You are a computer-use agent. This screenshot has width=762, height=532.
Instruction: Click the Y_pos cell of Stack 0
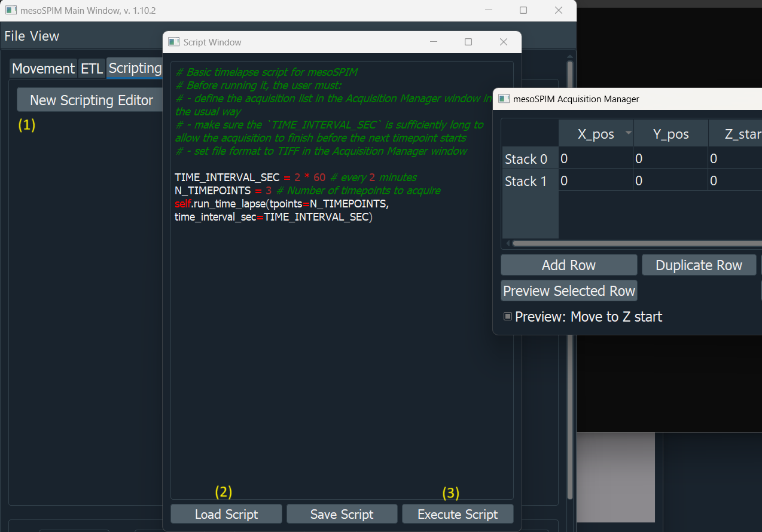(670, 159)
